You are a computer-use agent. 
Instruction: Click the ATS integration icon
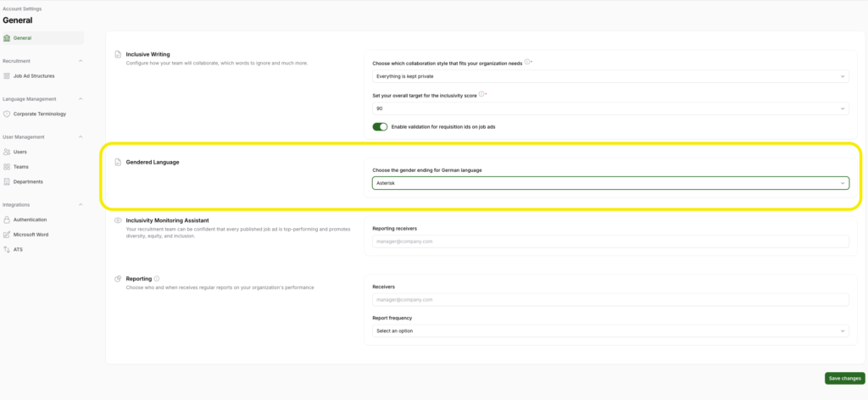click(7, 249)
